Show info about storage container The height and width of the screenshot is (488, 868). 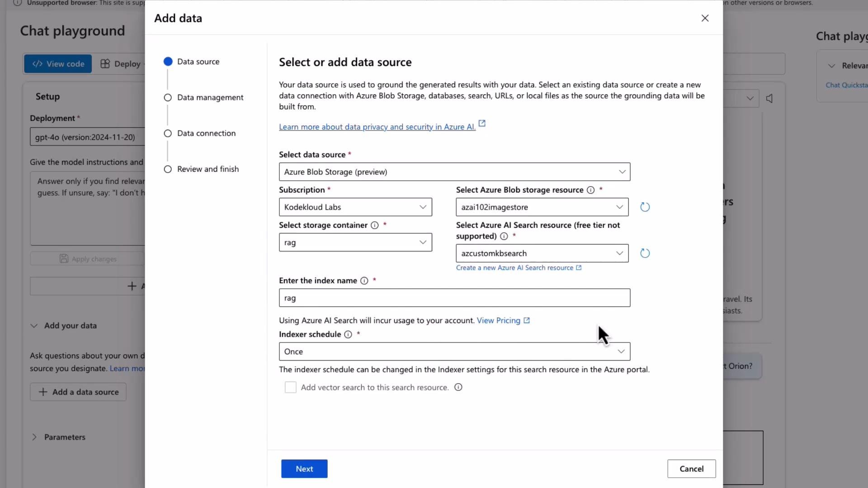tap(374, 225)
